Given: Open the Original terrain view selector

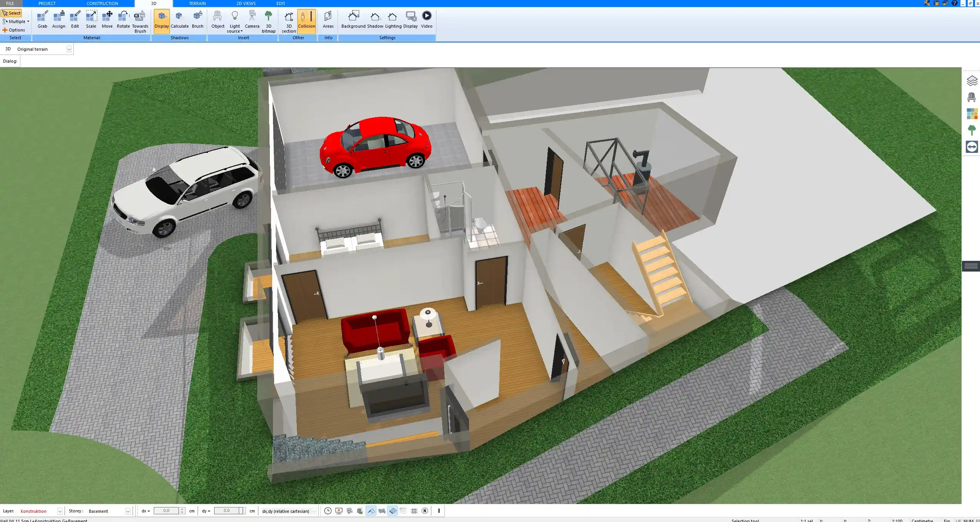Looking at the screenshot, I should (x=69, y=49).
